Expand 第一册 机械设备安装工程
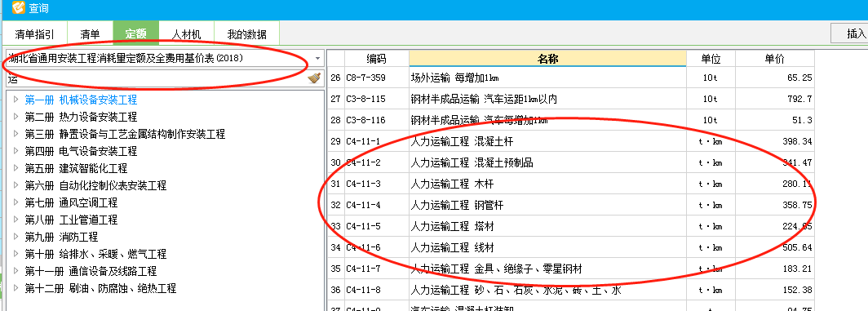This screenshot has width=868, height=311. pyautogui.click(x=16, y=100)
